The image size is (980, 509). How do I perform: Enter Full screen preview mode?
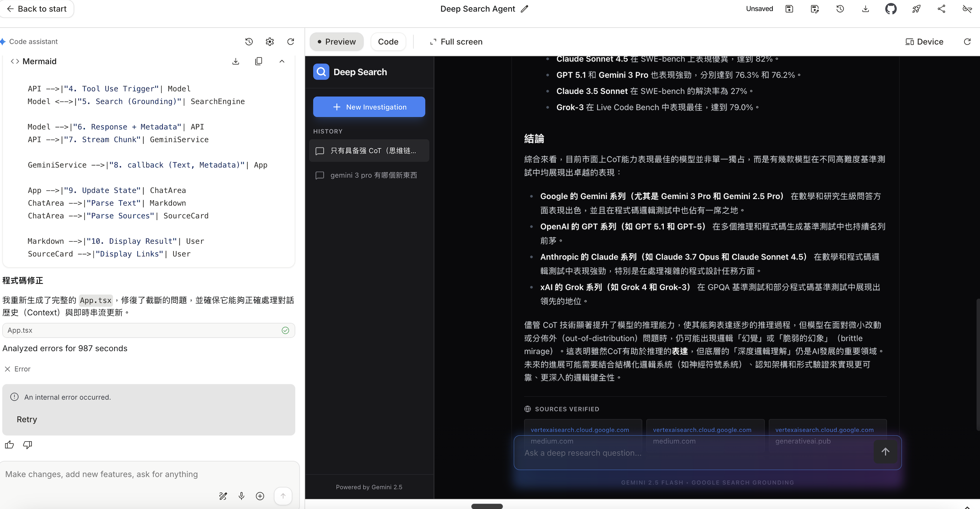(456, 41)
